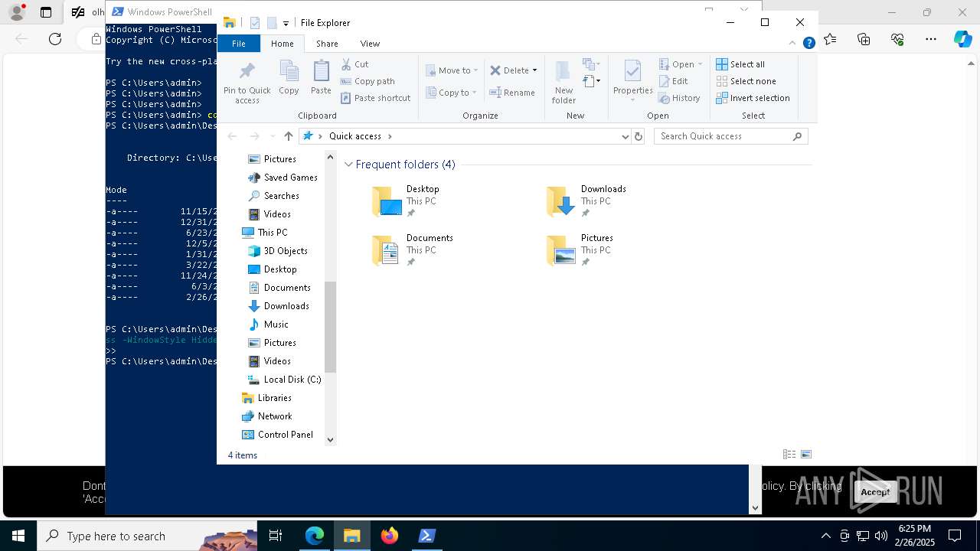Click Paste shortcut command

[x=375, y=98]
